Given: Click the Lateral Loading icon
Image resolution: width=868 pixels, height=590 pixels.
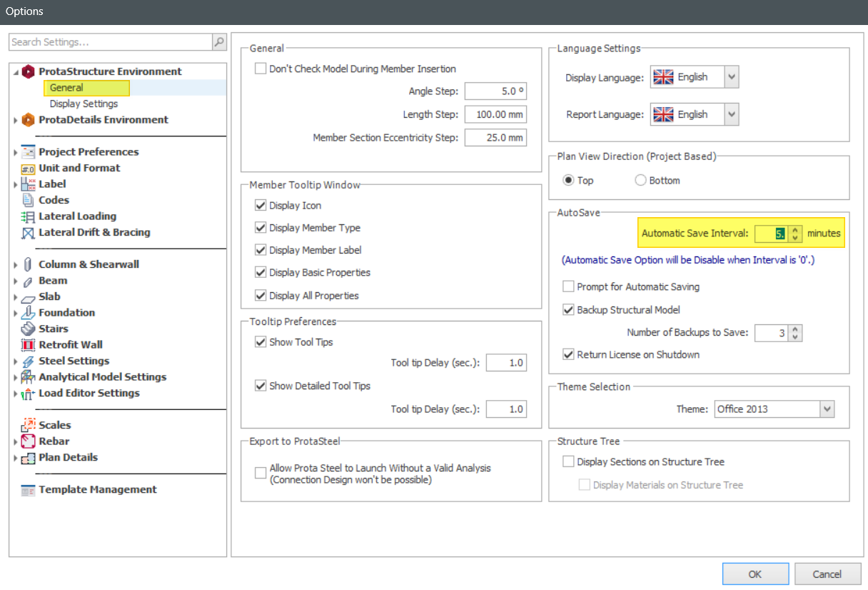Looking at the screenshot, I should click(x=26, y=216).
